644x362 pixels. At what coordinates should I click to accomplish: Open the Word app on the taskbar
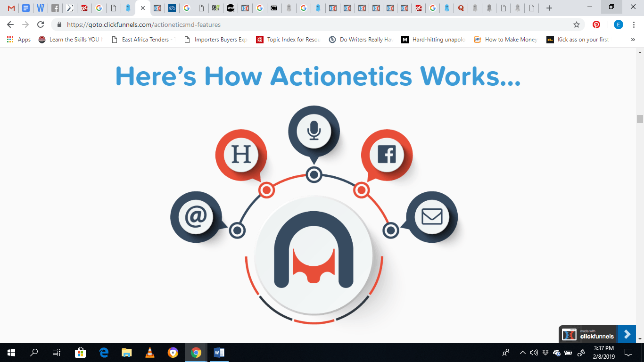pos(219,353)
